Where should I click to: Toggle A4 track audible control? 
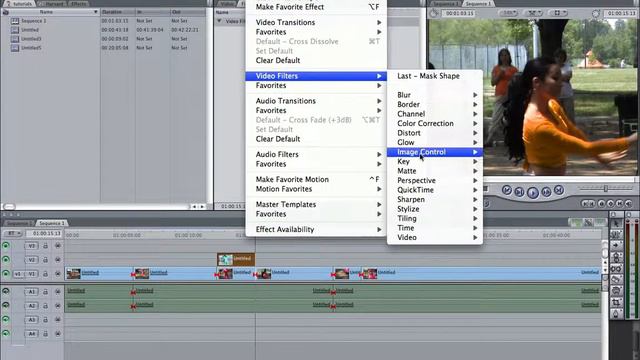click(6, 333)
